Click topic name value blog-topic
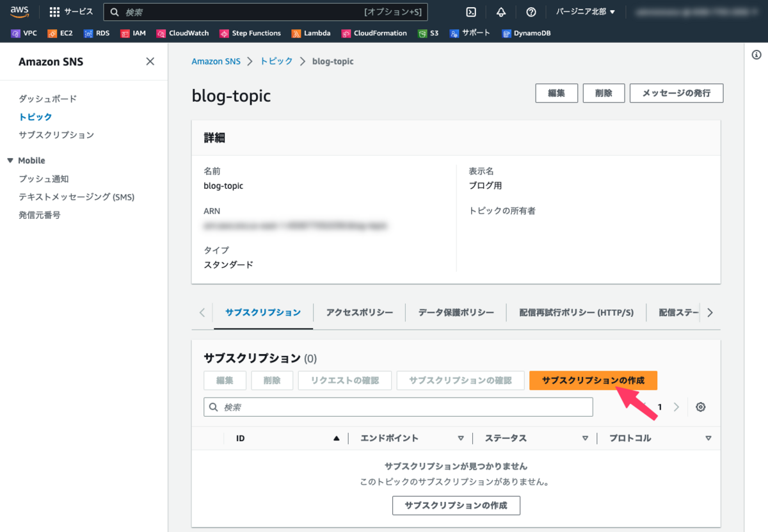768x532 pixels. click(223, 186)
